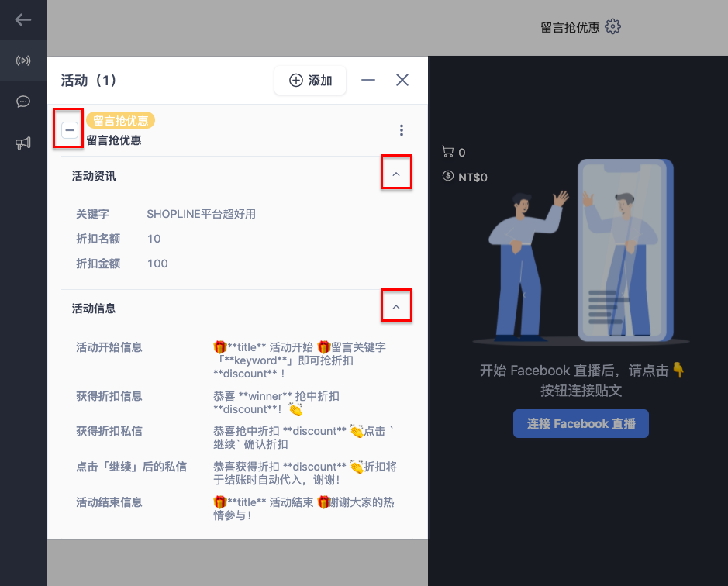Image resolution: width=728 pixels, height=586 pixels.
Task: Click the 折扣名额 value 10
Action: tap(154, 239)
